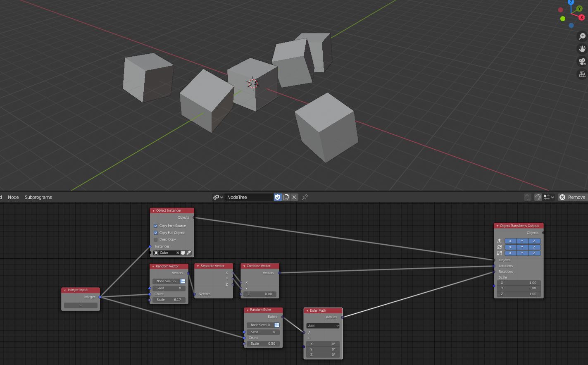Collapse the Combine Vector node

244,266
